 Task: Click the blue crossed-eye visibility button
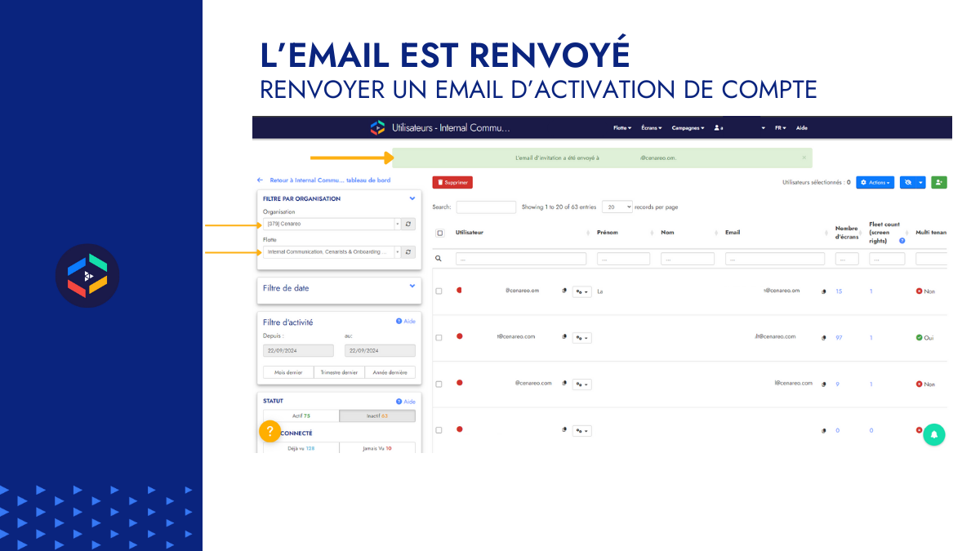pyautogui.click(x=907, y=183)
